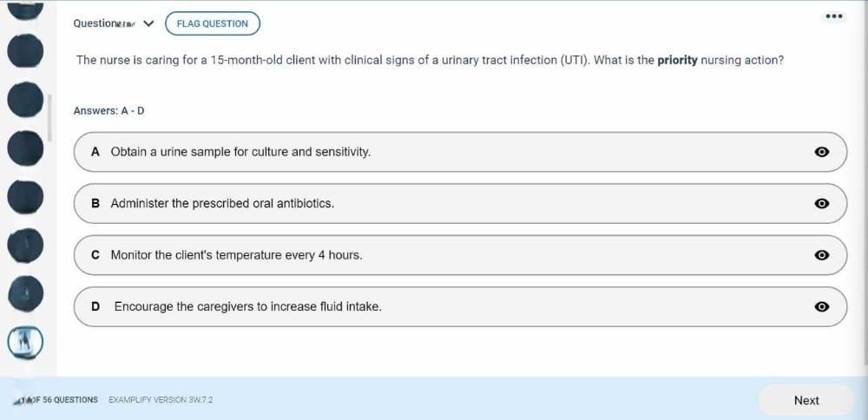Click the UTI question prompt text
This screenshot has height=420, width=868.
point(430,61)
